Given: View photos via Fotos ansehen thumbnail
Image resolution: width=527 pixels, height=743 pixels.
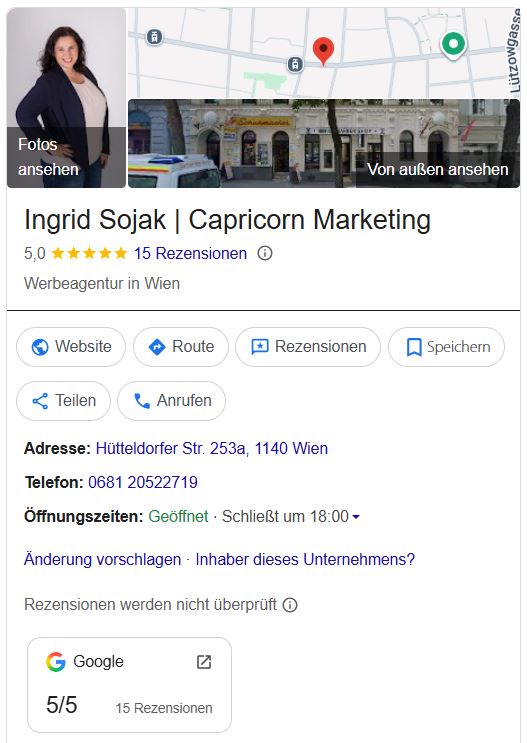Looking at the screenshot, I should tap(66, 98).
